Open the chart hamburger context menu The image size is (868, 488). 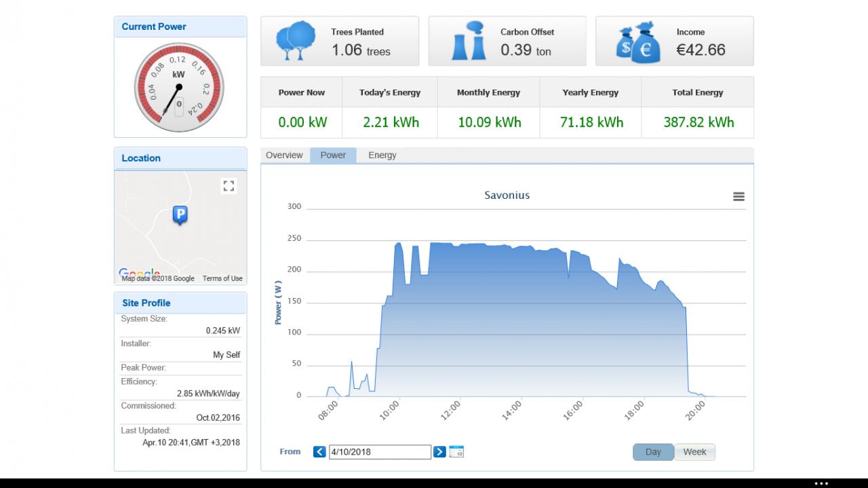tap(738, 197)
